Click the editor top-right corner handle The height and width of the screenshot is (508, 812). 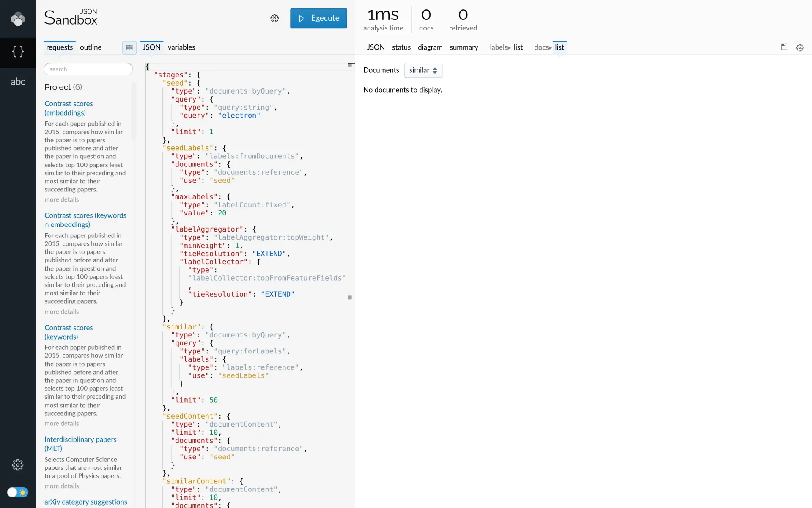(x=351, y=65)
